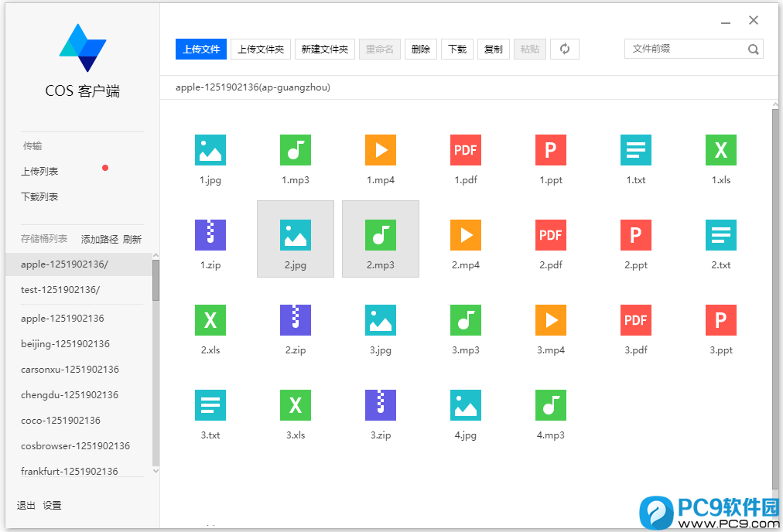Select the 2.xls spreadsheet icon
The image size is (783, 532).
pyautogui.click(x=210, y=320)
